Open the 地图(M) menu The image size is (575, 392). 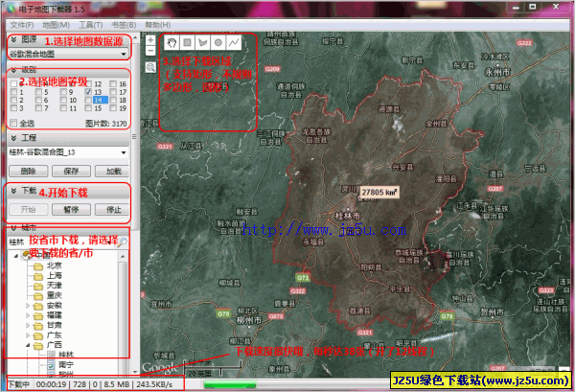coord(57,25)
